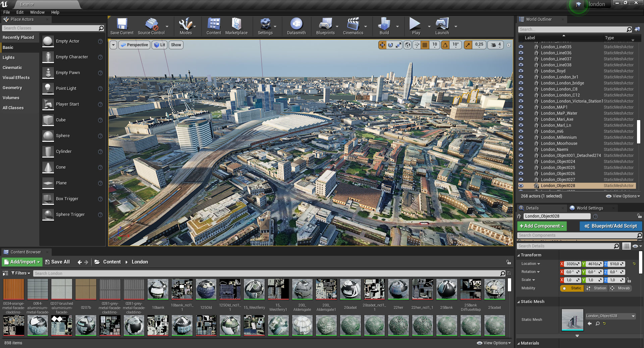Select the All Classes category

click(13, 108)
